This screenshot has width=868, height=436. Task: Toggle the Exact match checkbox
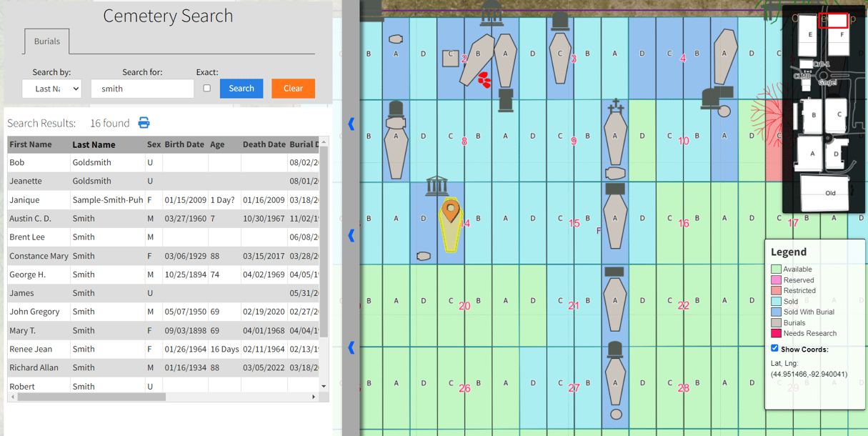pos(206,89)
